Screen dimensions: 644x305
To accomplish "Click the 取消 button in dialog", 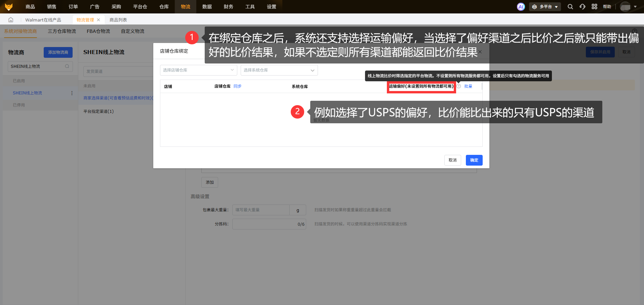I will click(452, 160).
